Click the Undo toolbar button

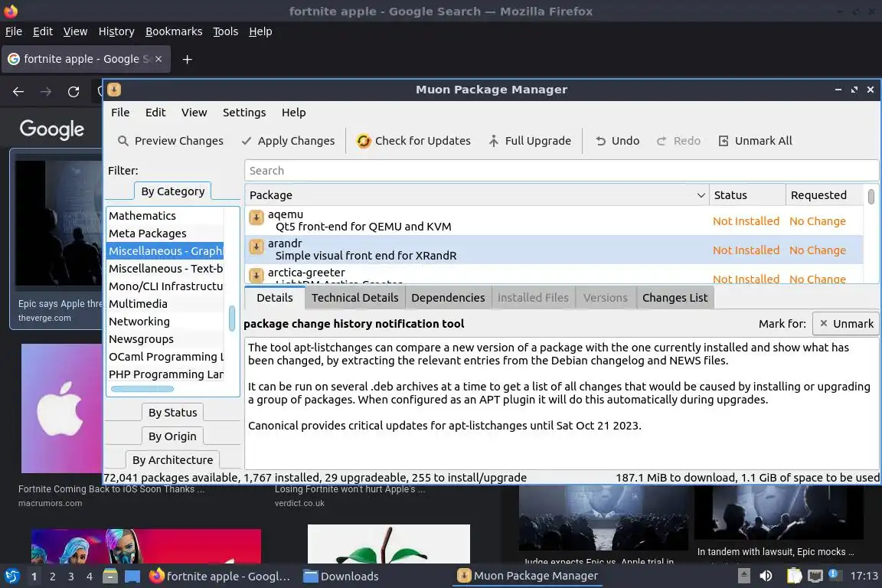(x=617, y=141)
